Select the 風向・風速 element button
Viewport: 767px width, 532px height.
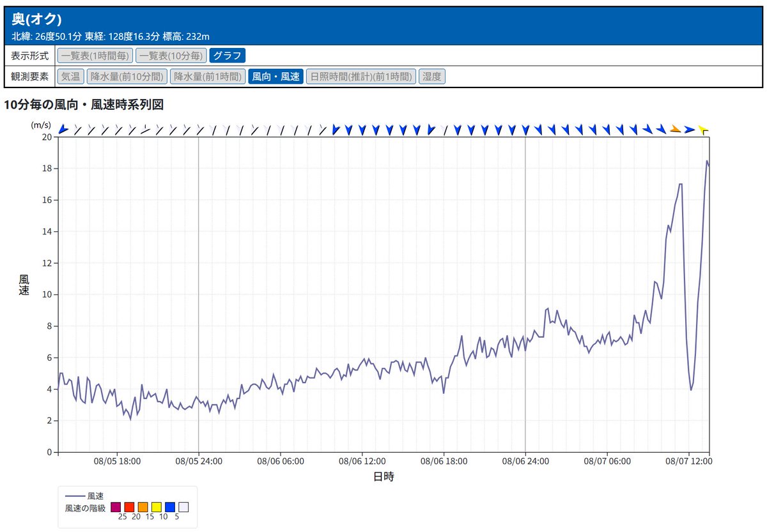(x=275, y=77)
